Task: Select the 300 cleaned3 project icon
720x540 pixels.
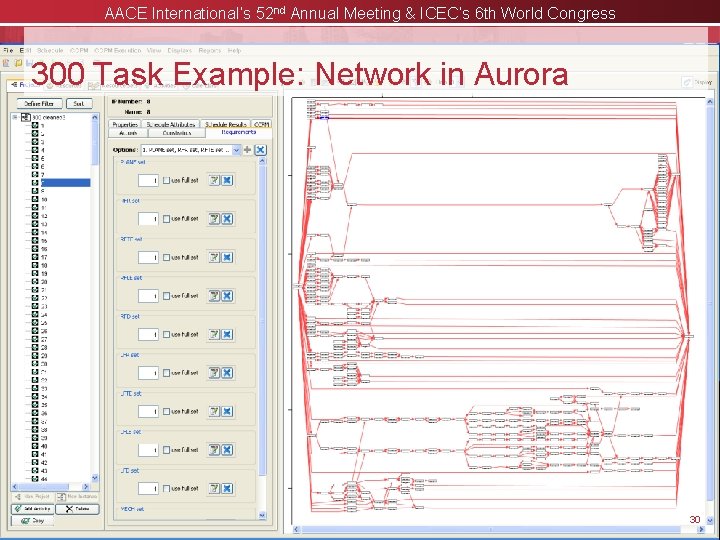Action: tap(26, 117)
